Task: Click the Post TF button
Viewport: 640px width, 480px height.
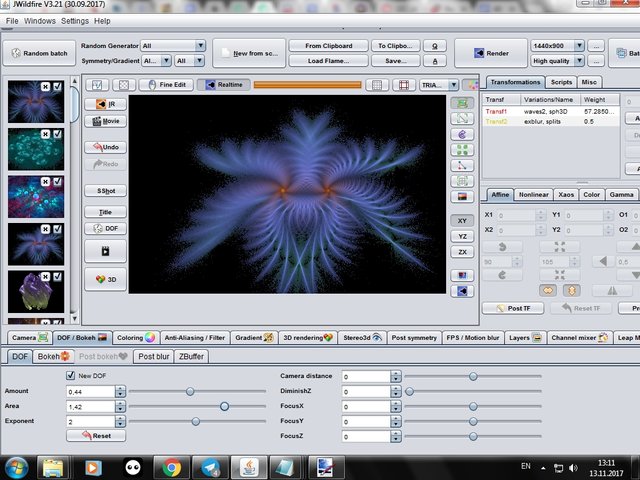Action: point(511,308)
